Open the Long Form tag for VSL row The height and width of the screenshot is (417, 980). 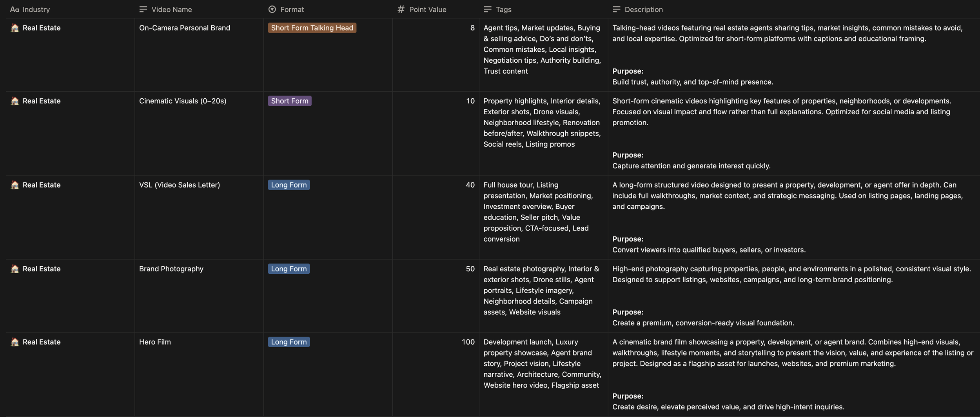(x=289, y=185)
